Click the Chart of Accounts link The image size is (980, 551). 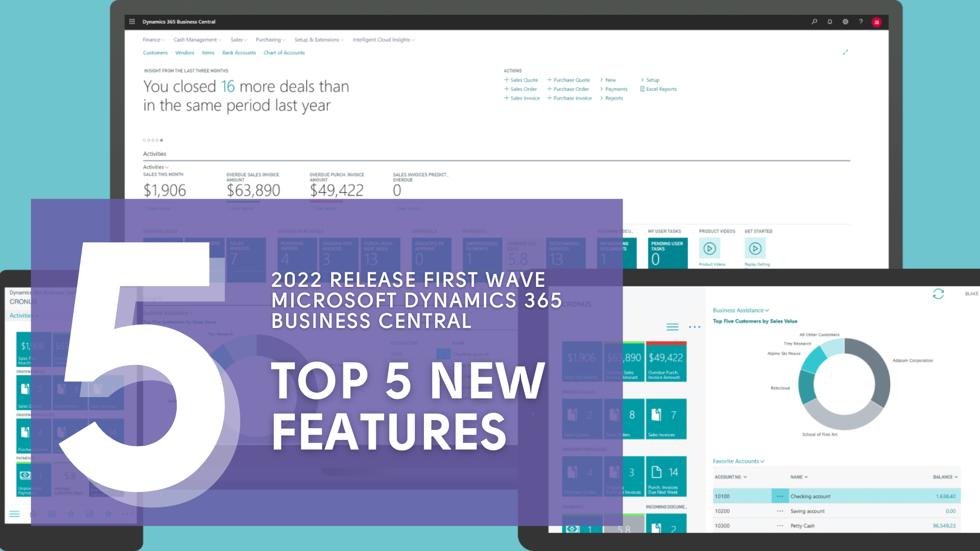[x=284, y=52]
